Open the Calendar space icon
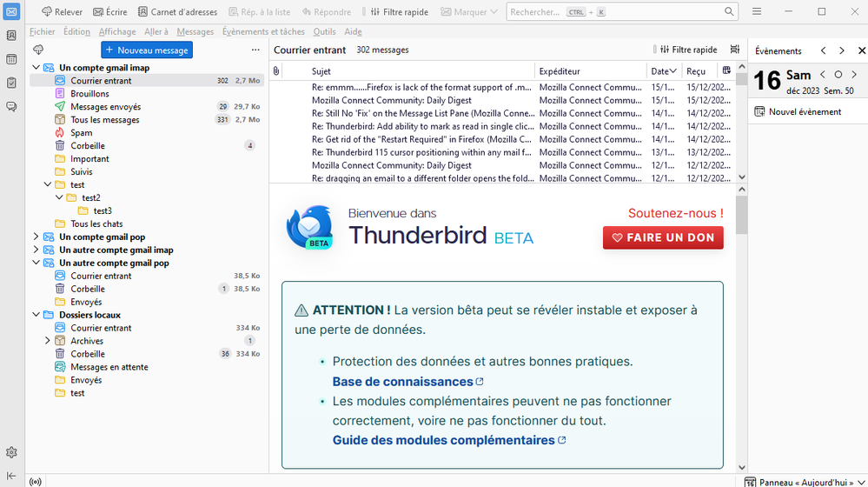This screenshot has height=487, width=868. tap(11, 59)
